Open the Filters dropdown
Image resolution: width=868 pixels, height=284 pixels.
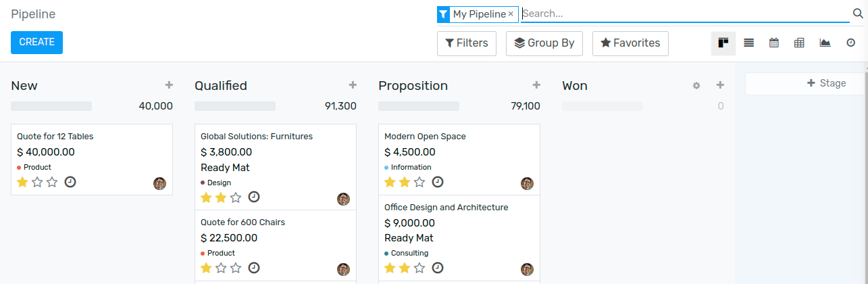467,43
